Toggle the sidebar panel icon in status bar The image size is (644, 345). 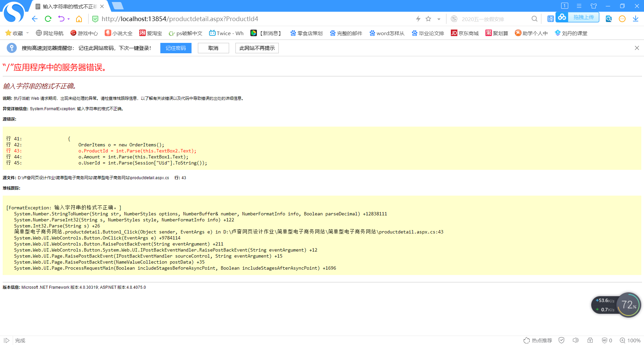point(7,340)
